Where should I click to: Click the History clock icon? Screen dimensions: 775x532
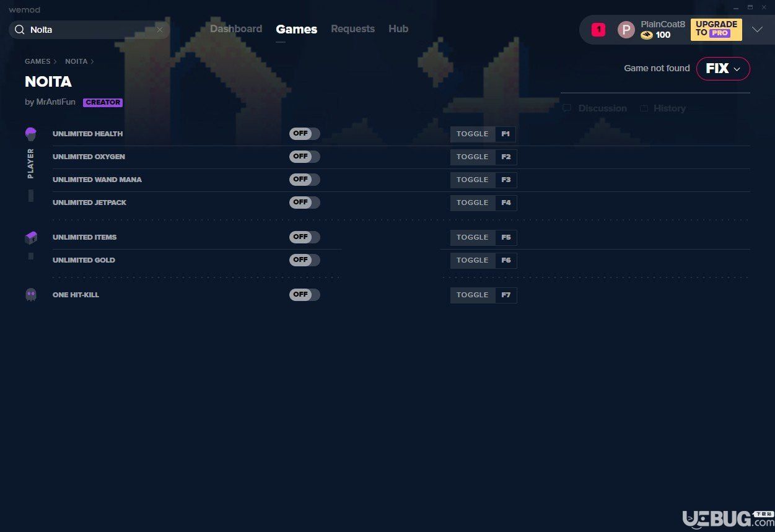click(644, 108)
